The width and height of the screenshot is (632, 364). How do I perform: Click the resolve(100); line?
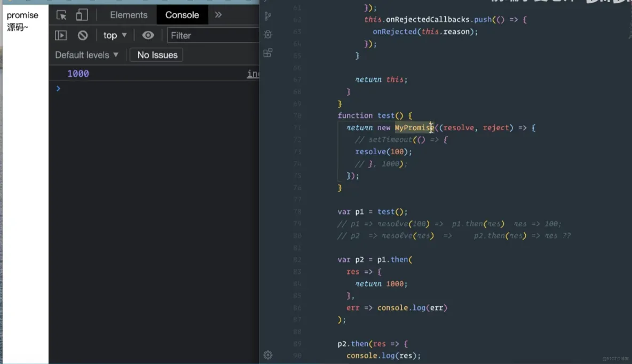click(383, 152)
